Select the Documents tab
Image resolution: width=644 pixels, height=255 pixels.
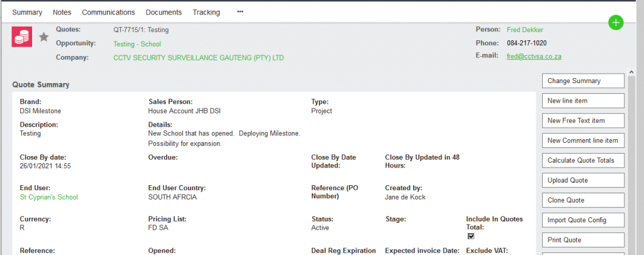(x=164, y=12)
